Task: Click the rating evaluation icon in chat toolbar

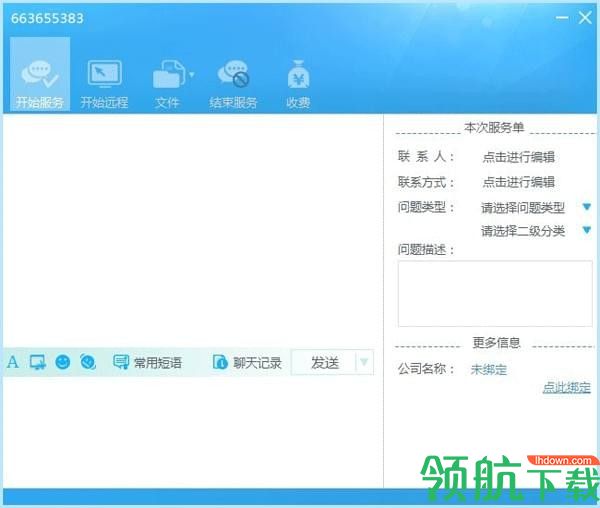Action: point(88,362)
